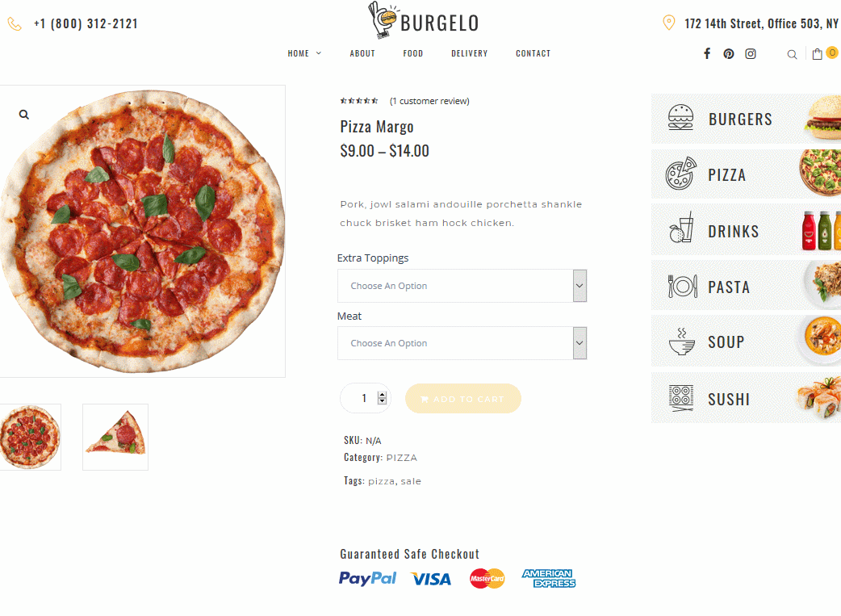Expand the Extra Toppings dropdown
This screenshot has width=841, height=616.
(462, 286)
